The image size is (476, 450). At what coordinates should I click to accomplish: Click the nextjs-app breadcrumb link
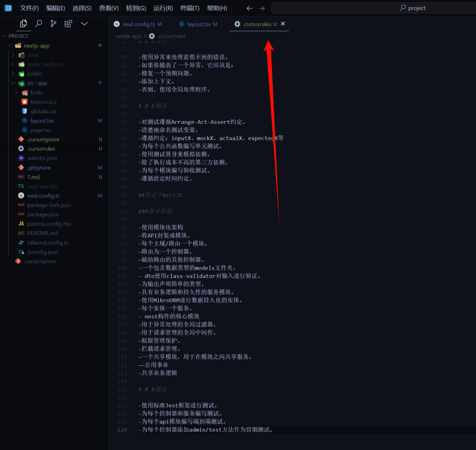129,36
